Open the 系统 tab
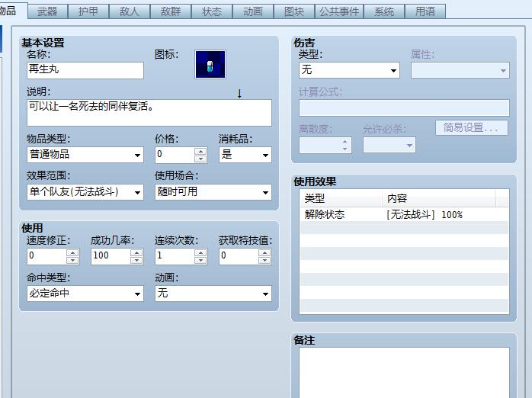This screenshot has width=532, height=398. click(384, 12)
